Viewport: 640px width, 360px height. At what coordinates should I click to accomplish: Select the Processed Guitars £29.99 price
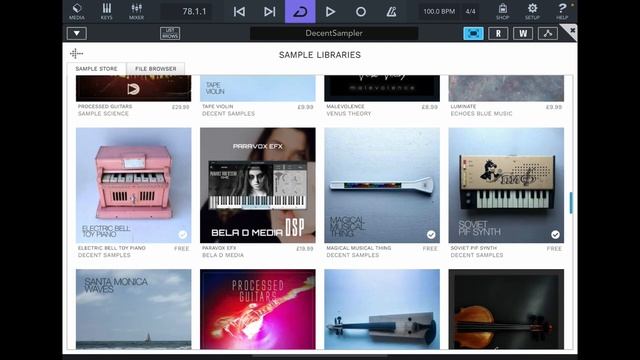pyautogui.click(x=180, y=107)
